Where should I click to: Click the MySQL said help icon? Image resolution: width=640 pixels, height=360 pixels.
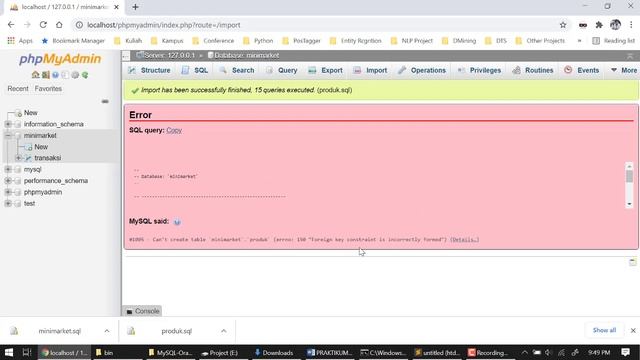click(177, 222)
